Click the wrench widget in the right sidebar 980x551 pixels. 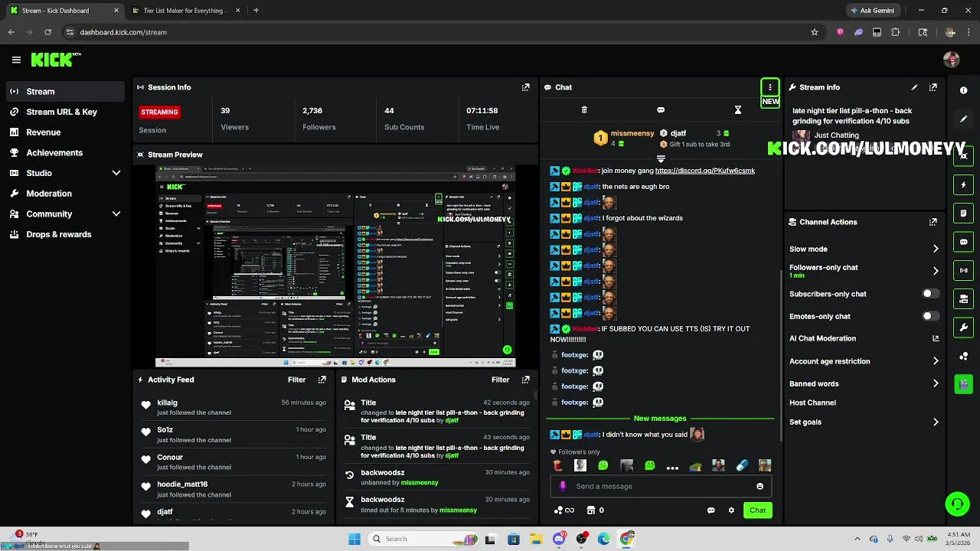coord(963,328)
